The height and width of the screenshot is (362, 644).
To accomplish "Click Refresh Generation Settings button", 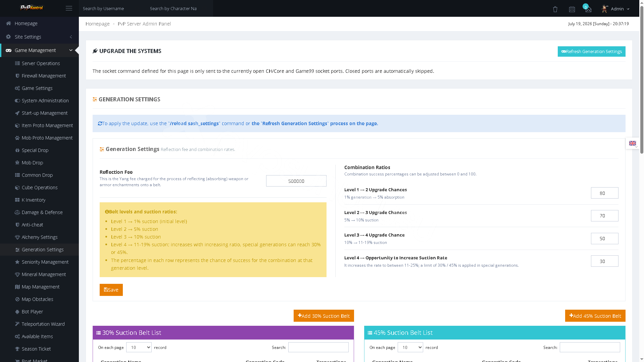I will (x=591, y=51).
